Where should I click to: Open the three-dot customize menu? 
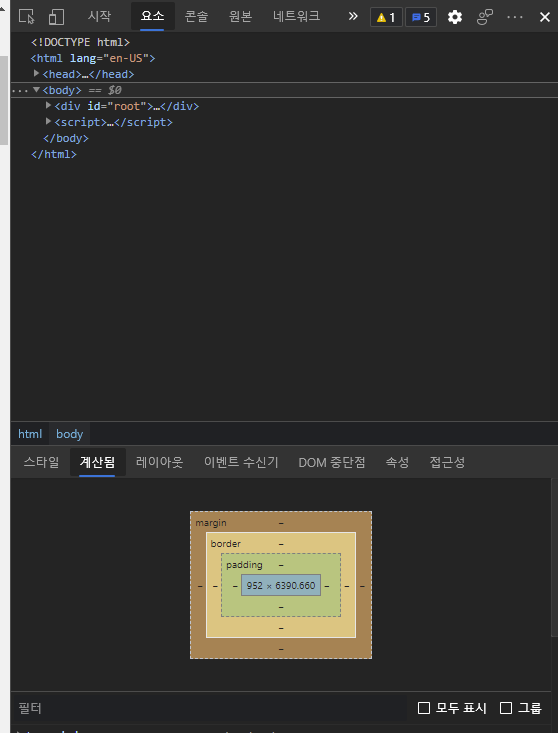515,17
